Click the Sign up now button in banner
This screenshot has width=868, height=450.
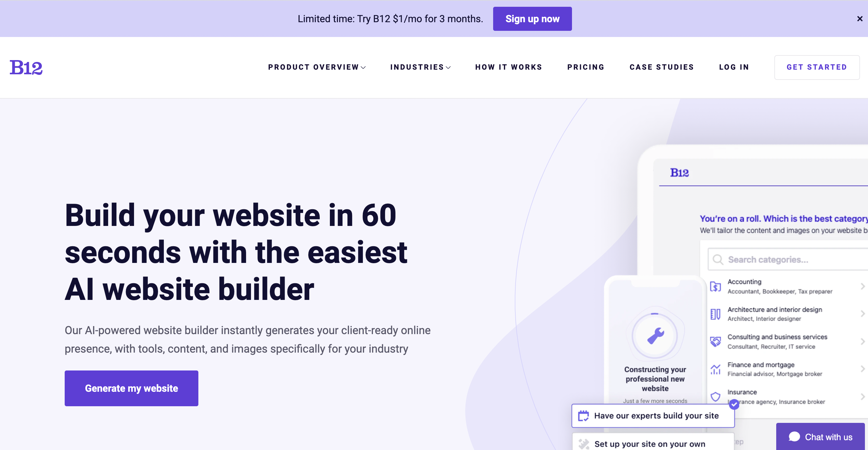pos(533,18)
